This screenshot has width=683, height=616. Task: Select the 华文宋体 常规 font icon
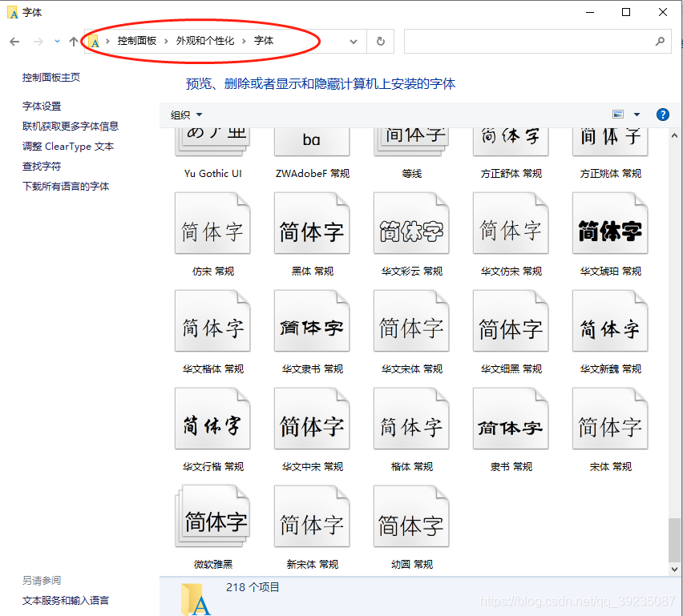[411, 320]
